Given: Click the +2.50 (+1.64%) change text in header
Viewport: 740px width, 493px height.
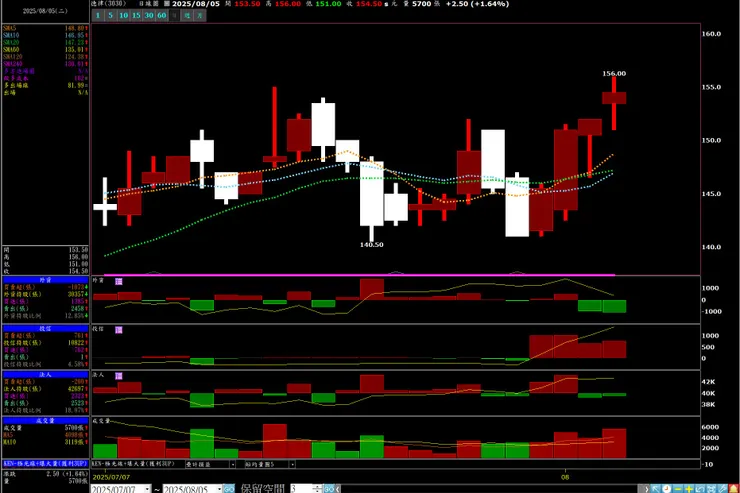Looking at the screenshot, I should 477,4.
